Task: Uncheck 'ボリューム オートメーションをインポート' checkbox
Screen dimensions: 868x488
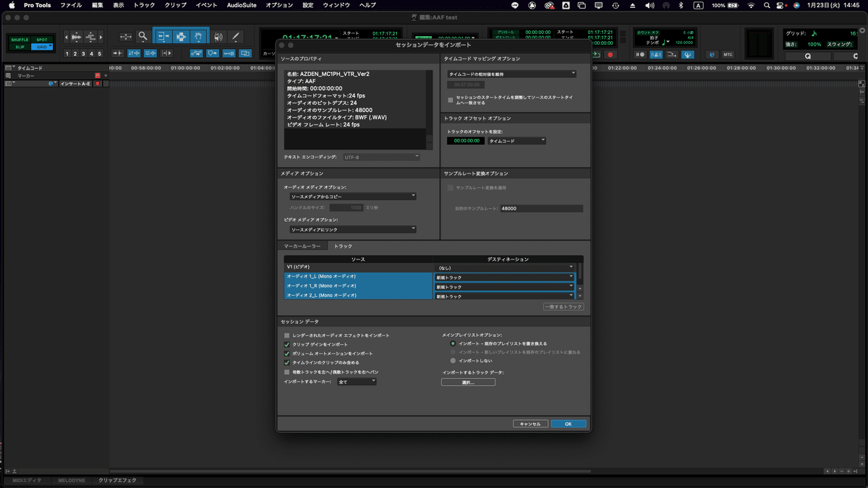Action: pos(287,354)
